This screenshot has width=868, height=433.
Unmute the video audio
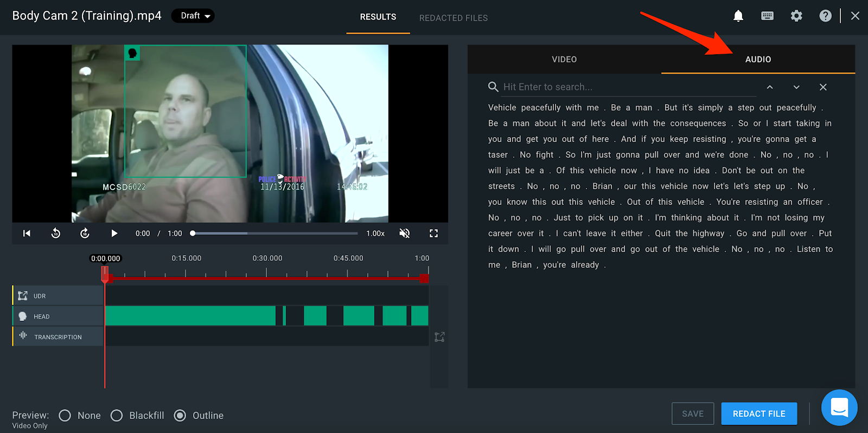tap(404, 233)
